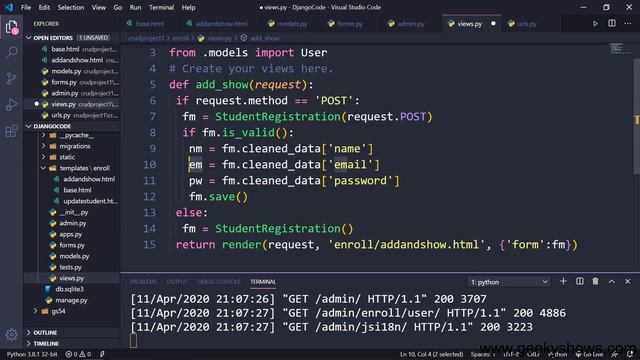Switch to the Problems panel tab
The width and height of the screenshot is (640, 360).
coord(143,282)
